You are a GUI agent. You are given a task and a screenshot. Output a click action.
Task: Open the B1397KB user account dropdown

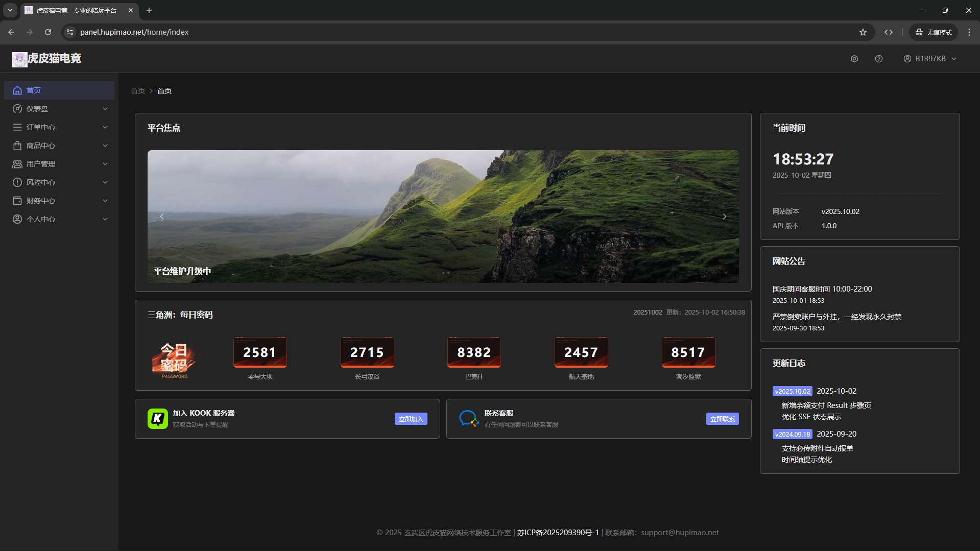[x=929, y=59]
